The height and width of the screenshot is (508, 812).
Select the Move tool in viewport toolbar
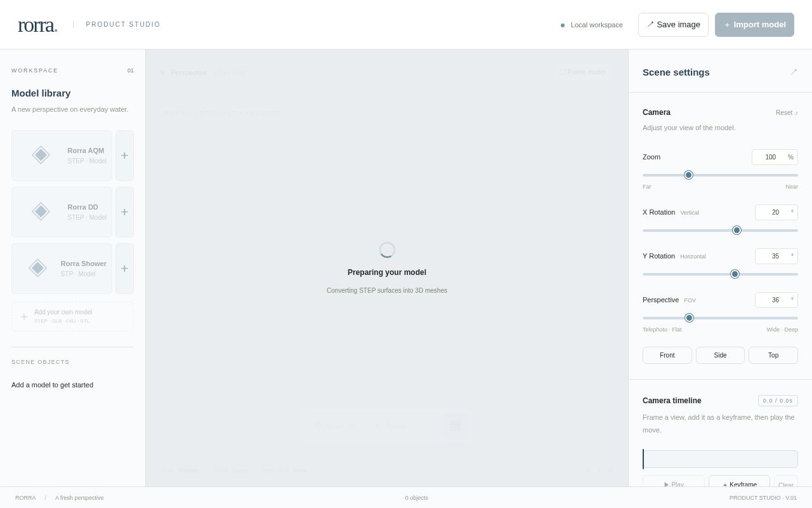tap(334, 426)
